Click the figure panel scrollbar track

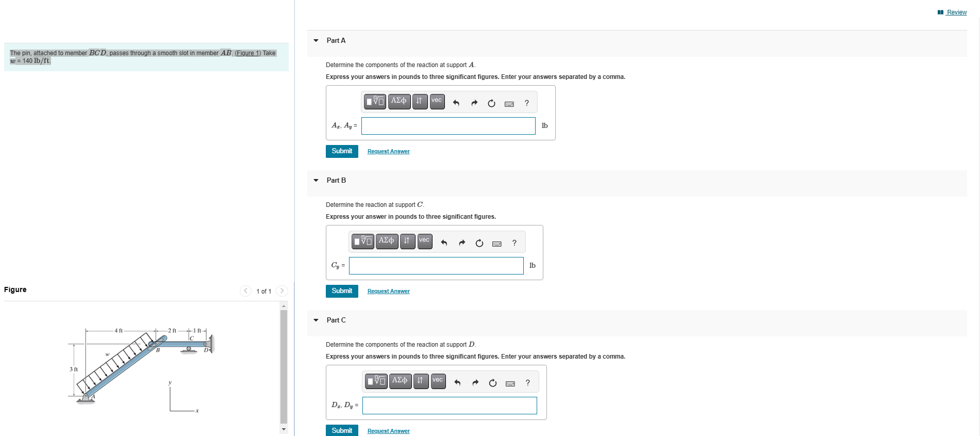(x=284, y=366)
